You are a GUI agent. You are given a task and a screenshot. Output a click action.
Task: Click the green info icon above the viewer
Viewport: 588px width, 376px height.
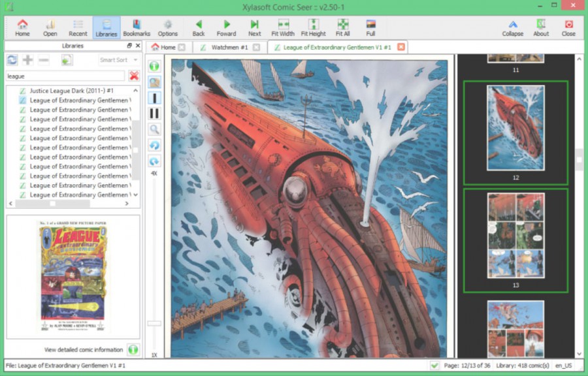pyautogui.click(x=154, y=66)
